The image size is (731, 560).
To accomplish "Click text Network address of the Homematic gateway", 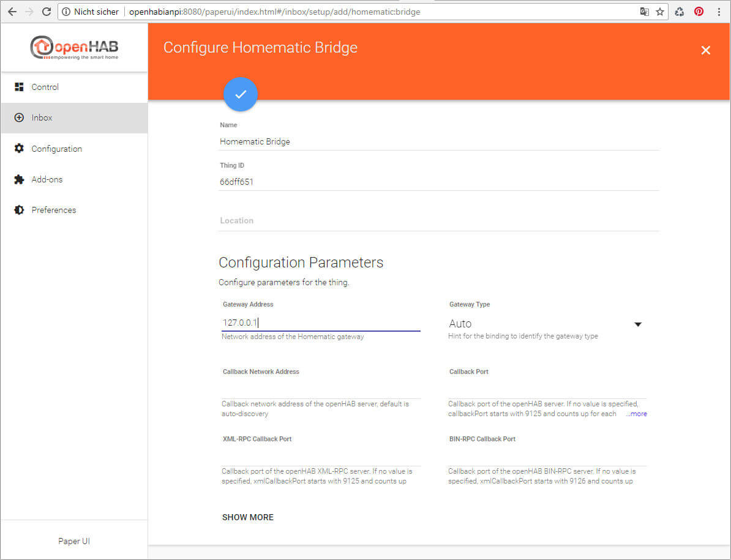I will pyautogui.click(x=293, y=337).
